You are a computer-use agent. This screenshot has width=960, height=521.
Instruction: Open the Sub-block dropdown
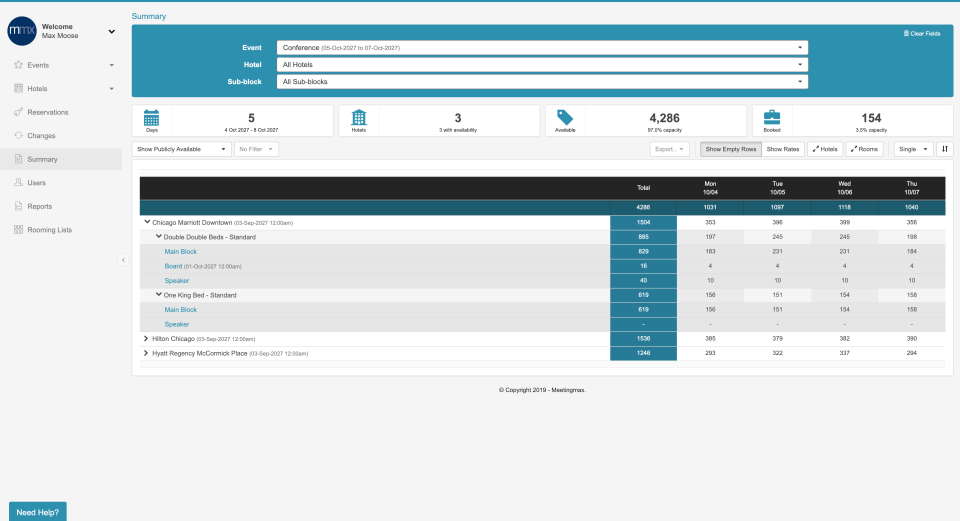542,82
